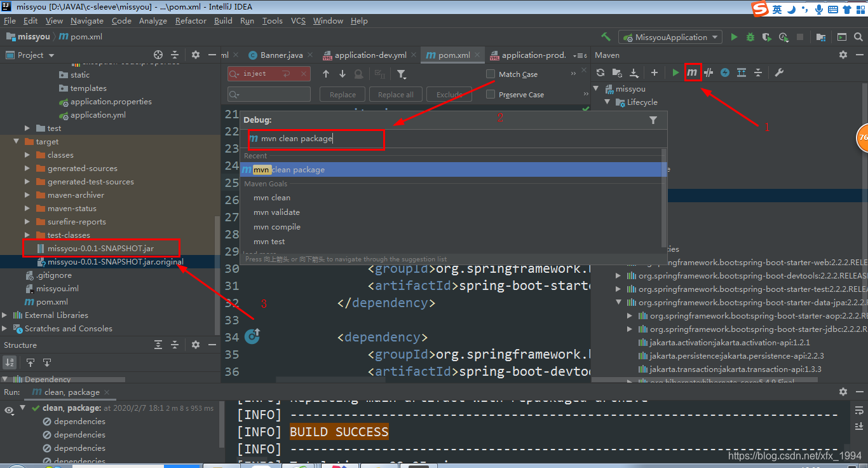Click the Search Everywhere magnifier icon

(x=858, y=37)
